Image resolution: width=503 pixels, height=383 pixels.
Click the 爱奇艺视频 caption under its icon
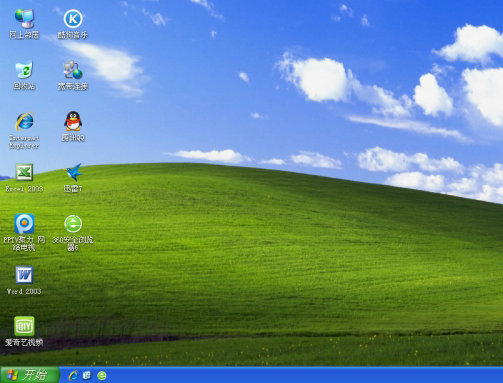pyautogui.click(x=24, y=342)
